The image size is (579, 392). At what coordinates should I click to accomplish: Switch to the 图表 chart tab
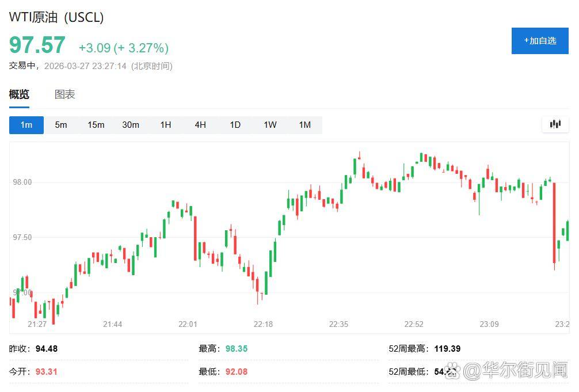click(65, 94)
